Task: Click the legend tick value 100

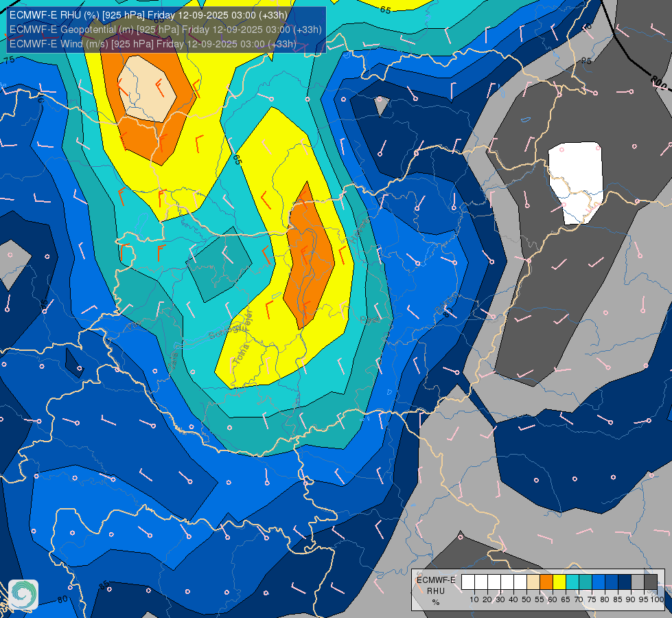Action: coord(657,599)
